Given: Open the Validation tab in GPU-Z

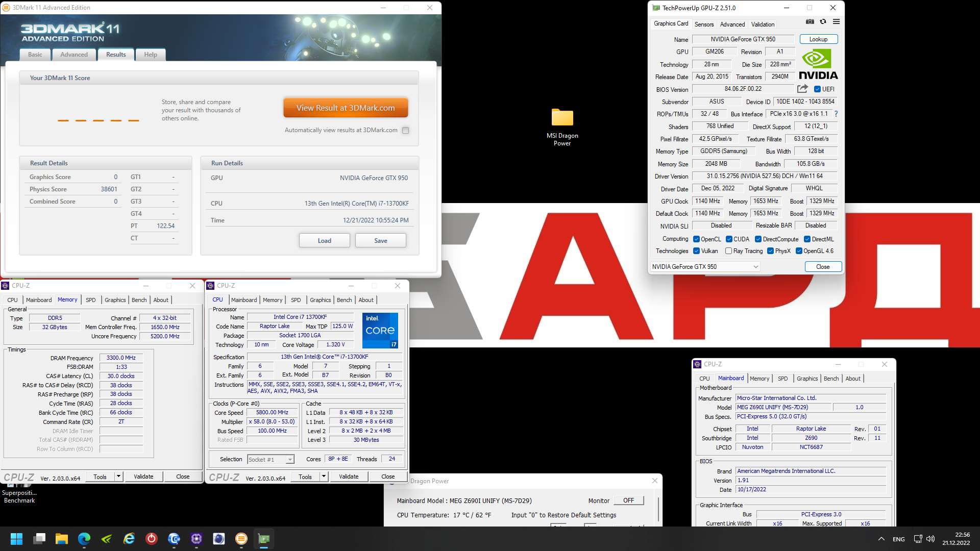Looking at the screenshot, I should pos(763,24).
